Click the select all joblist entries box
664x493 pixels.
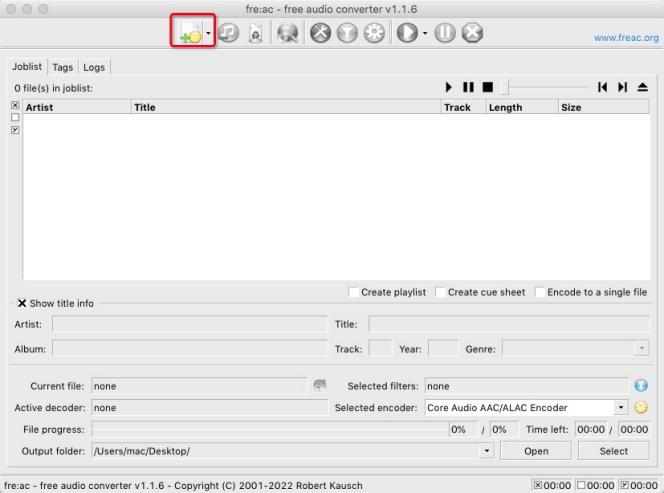tap(15, 105)
